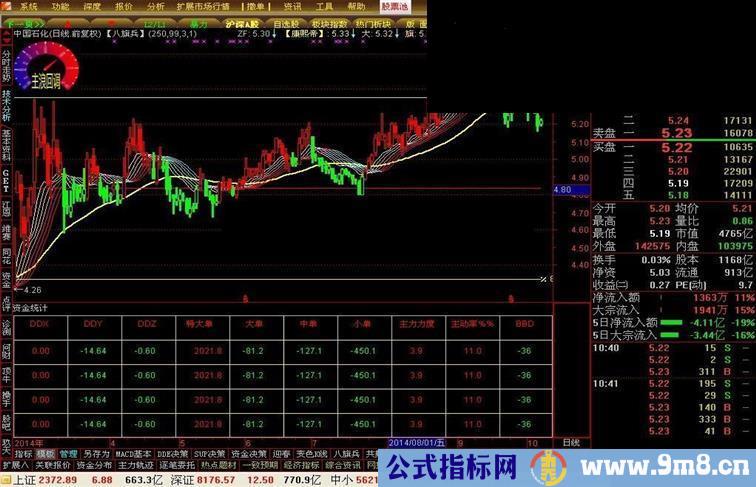Image resolution: width=756 pixels, height=487 pixels.
Task: Click the red app logo in title bar
Action: 8,6
